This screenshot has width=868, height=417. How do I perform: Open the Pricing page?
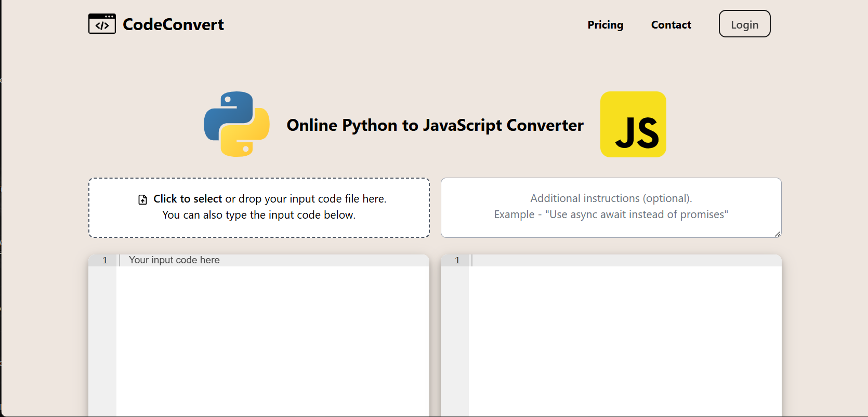click(605, 25)
